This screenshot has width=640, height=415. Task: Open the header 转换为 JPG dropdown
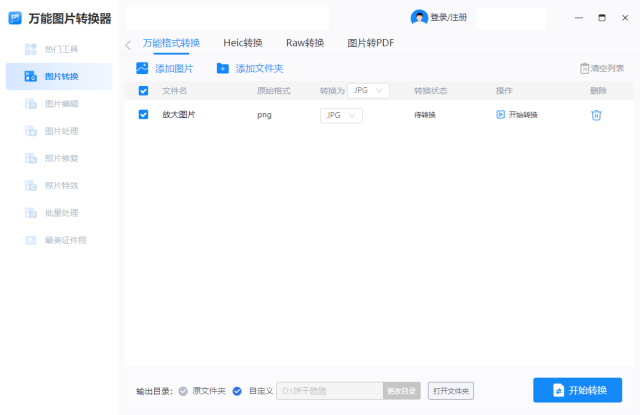click(x=368, y=91)
